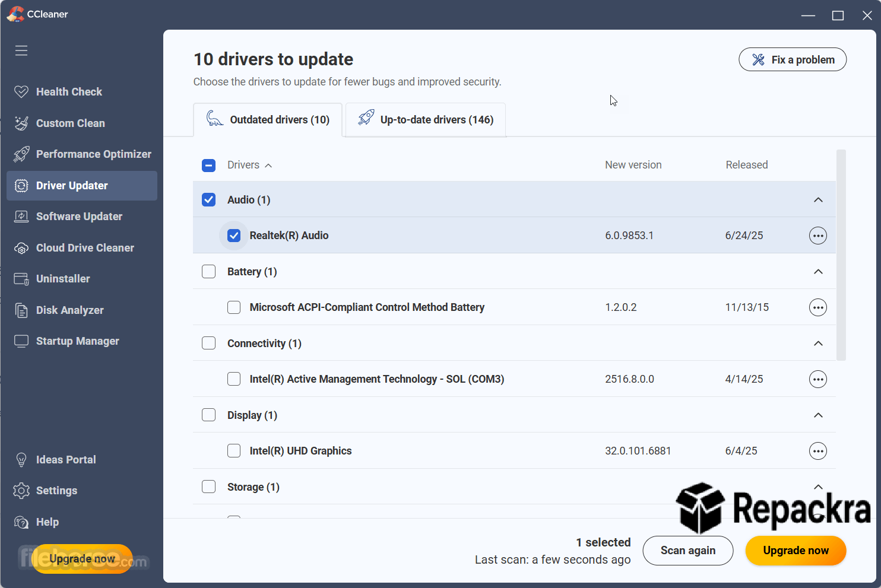This screenshot has height=588, width=881.
Task: Open Custom Clean from the sidebar
Action: pos(82,123)
